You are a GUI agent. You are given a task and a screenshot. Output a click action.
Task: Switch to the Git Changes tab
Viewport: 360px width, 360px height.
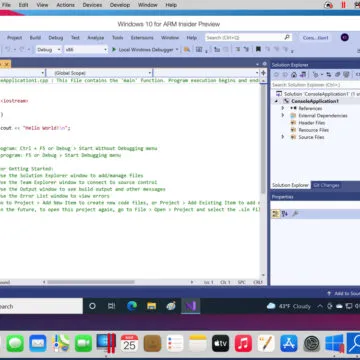click(326, 185)
